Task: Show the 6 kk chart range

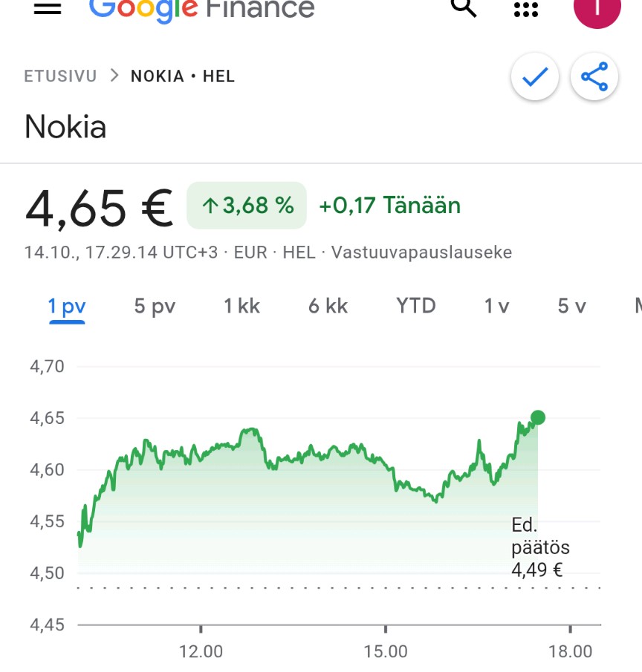Action: (328, 306)
